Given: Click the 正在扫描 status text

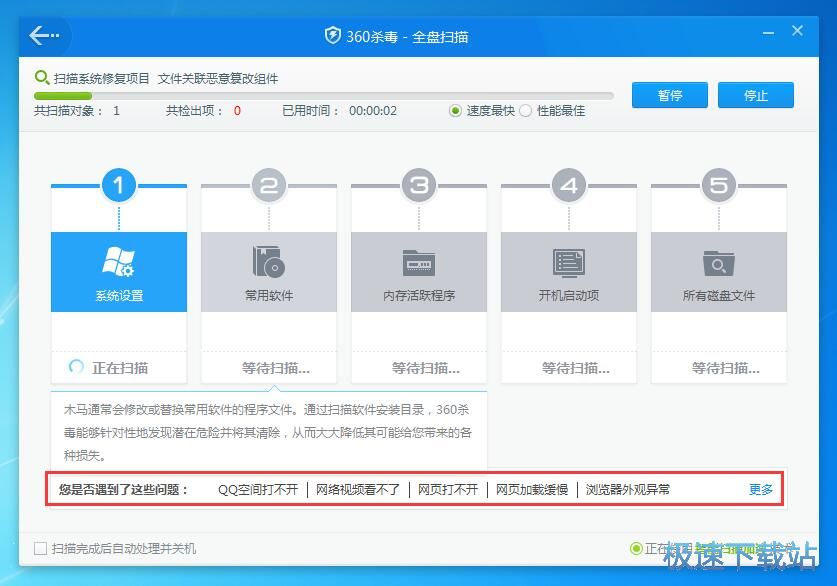Looking at the screenshot, I should click(120, 368).
